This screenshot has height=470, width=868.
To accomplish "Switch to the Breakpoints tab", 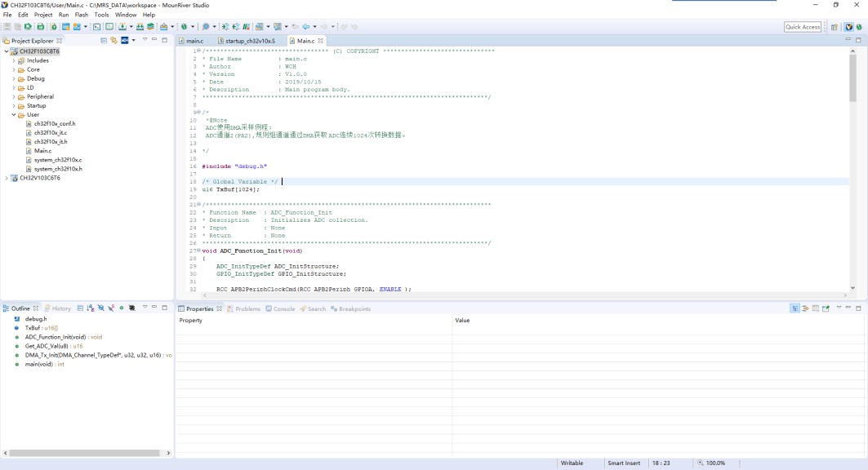I will [x=351, y=308].
